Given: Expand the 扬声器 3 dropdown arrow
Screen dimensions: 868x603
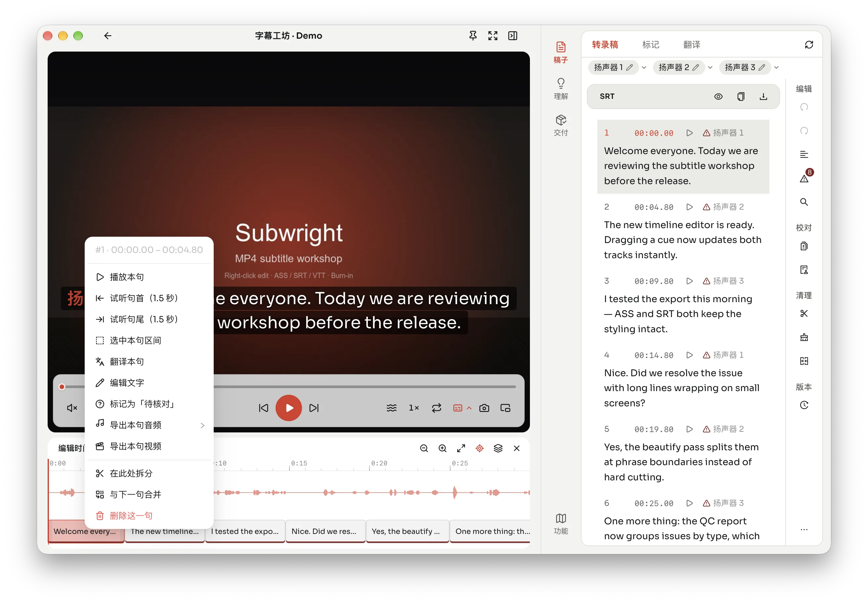Looking at the screenshot, I should pyautogui.click(x=776, y=68).
